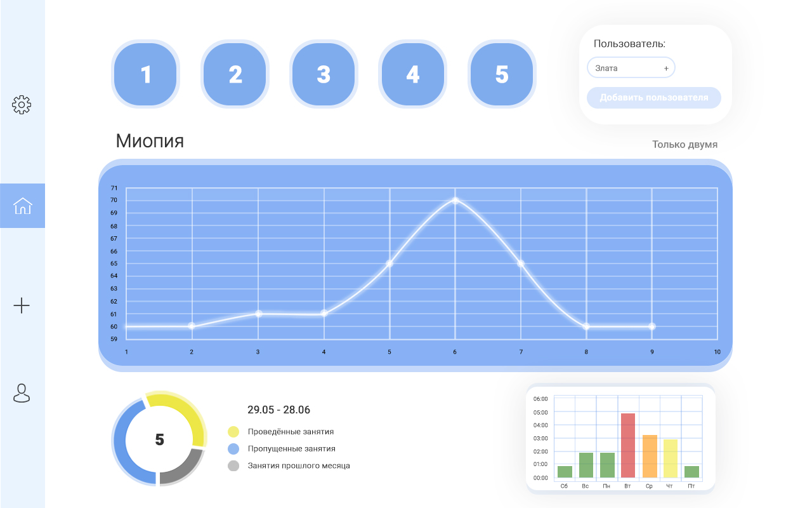
Task: Click the Пользователь: label
Action: click(629, 44)
